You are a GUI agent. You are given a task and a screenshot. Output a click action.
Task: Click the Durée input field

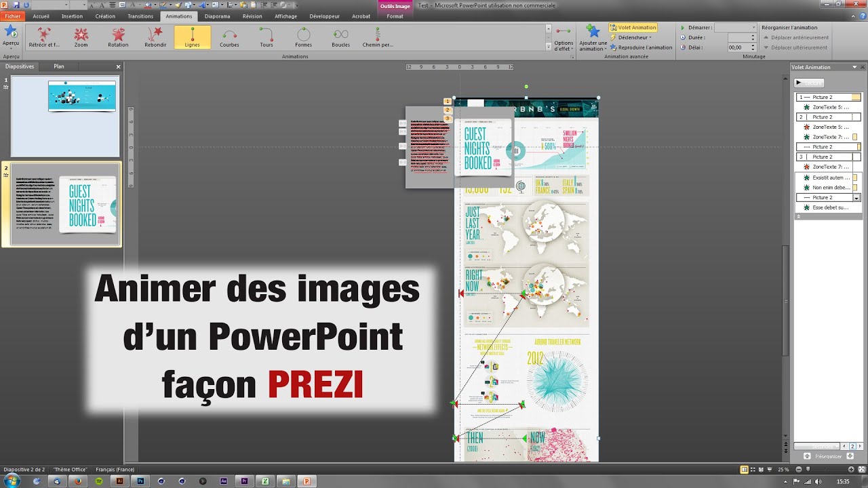coord(738,37)
